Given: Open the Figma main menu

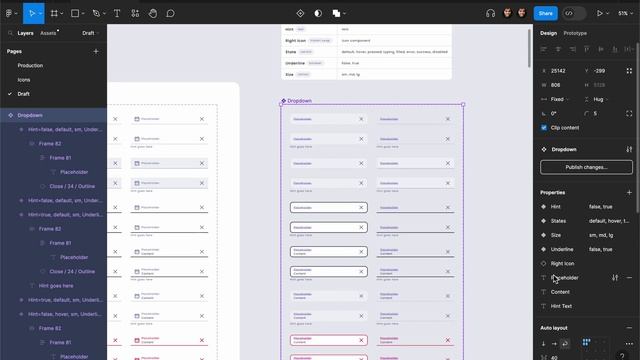Looking at the screenshot, I should tap(9, 13).
